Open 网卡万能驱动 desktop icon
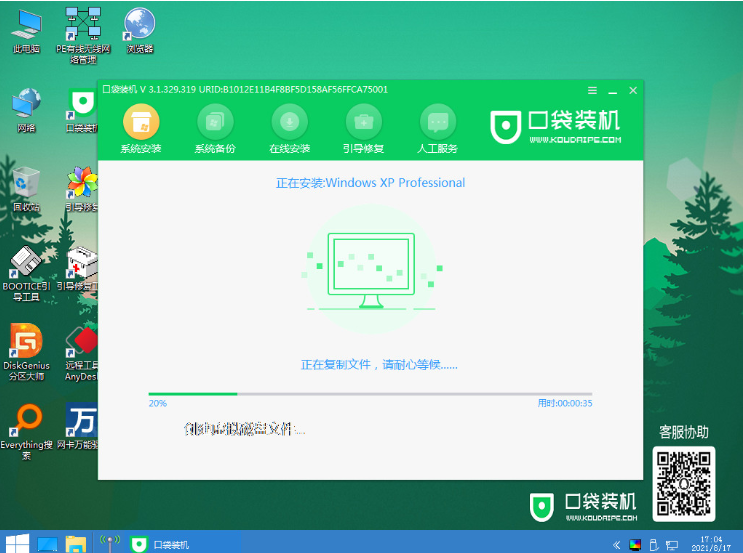 pos(79,426)
